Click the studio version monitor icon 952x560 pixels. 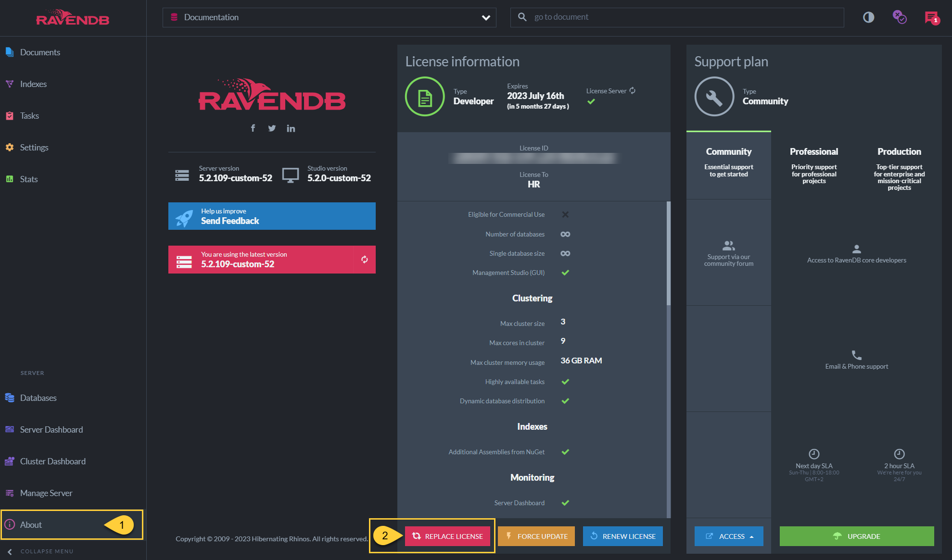pyautogui.click(x=290, y=175)
